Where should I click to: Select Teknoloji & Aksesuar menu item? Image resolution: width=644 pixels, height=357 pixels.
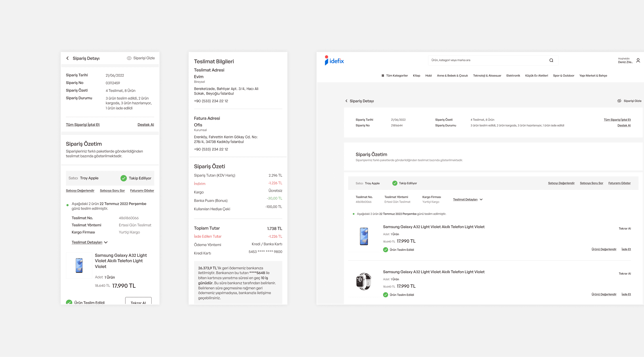487,76
